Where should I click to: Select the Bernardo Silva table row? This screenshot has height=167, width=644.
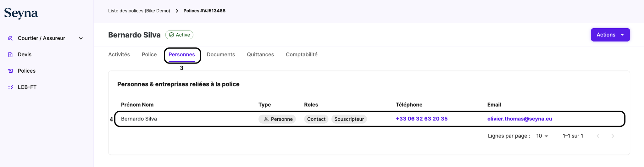point(189,119)
